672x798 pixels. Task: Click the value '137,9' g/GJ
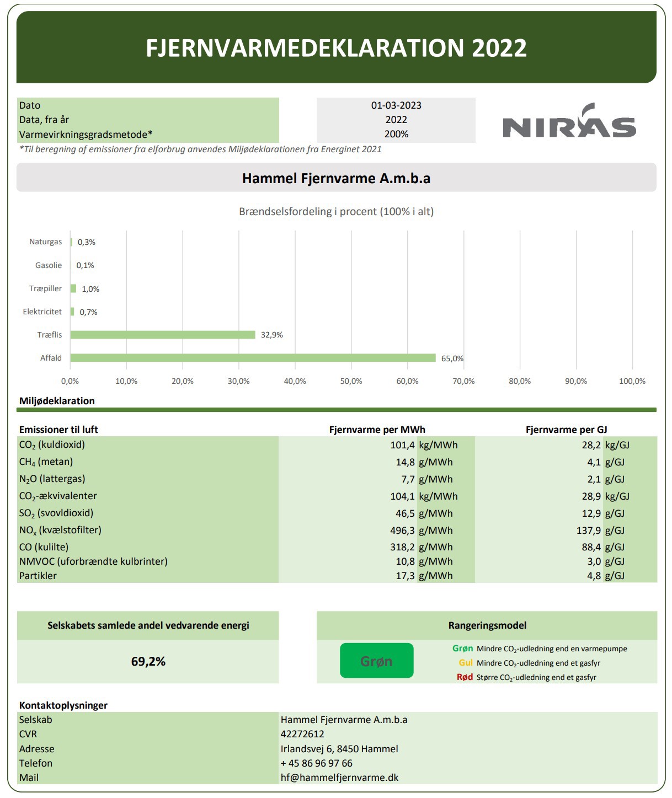pyautogui.click(x=589, y=531)
